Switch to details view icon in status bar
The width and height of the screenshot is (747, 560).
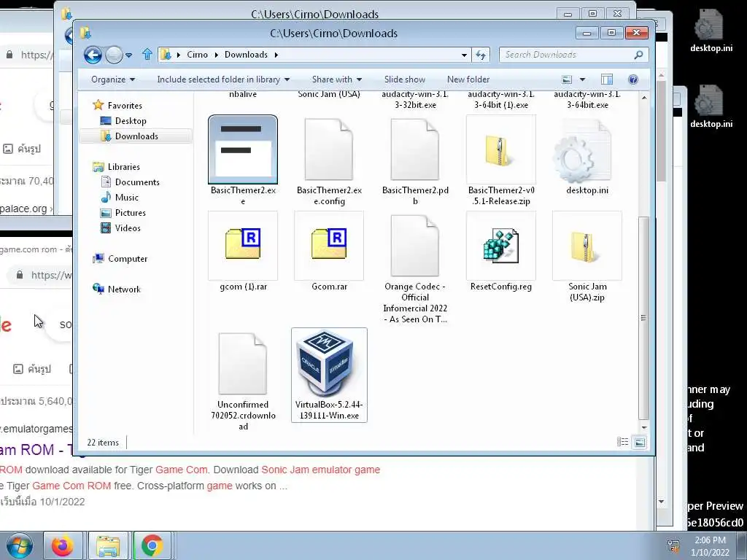click(x=623, y=443)
